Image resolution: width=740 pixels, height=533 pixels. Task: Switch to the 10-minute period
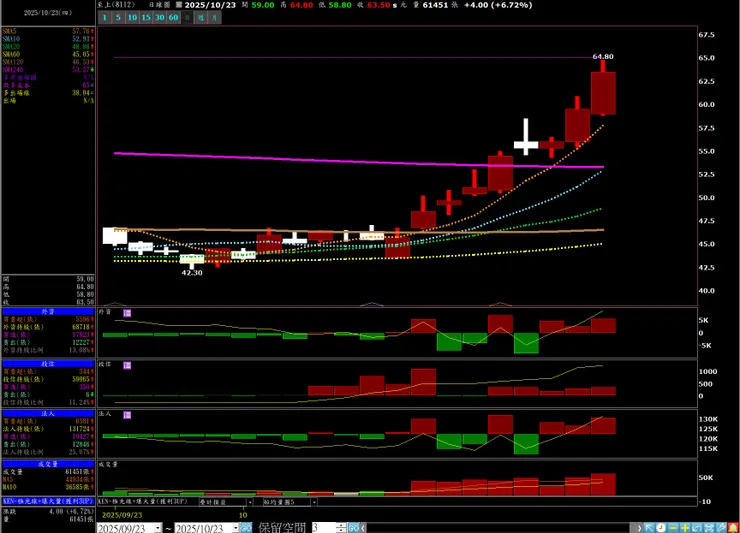click(132, 17)
